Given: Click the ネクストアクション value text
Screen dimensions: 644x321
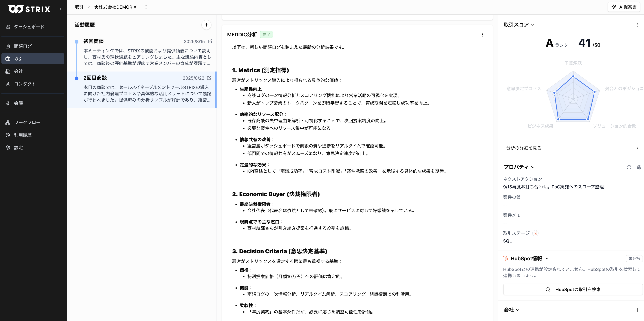Looking at the screenshot, I should (x=553, y=187).
